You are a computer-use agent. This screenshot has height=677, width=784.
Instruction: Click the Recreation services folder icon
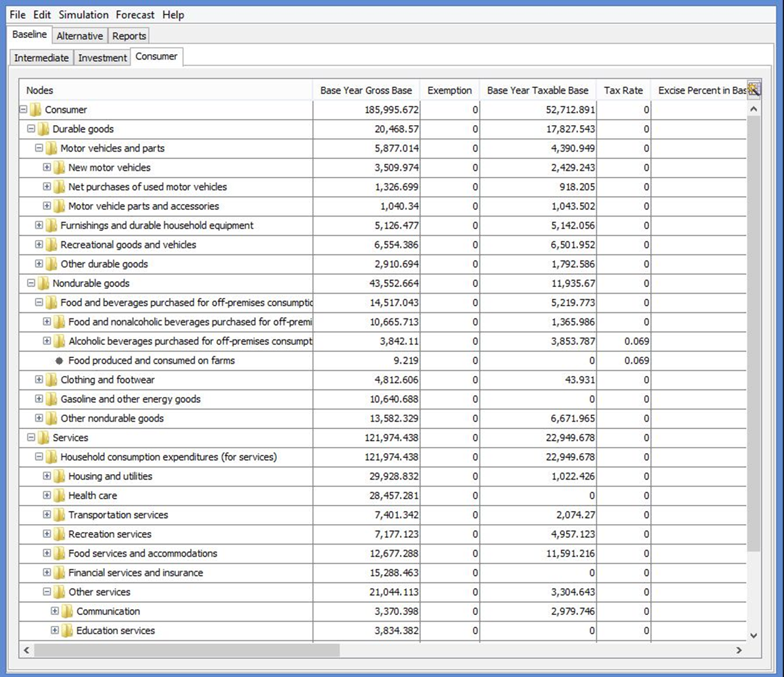point(59,534)
